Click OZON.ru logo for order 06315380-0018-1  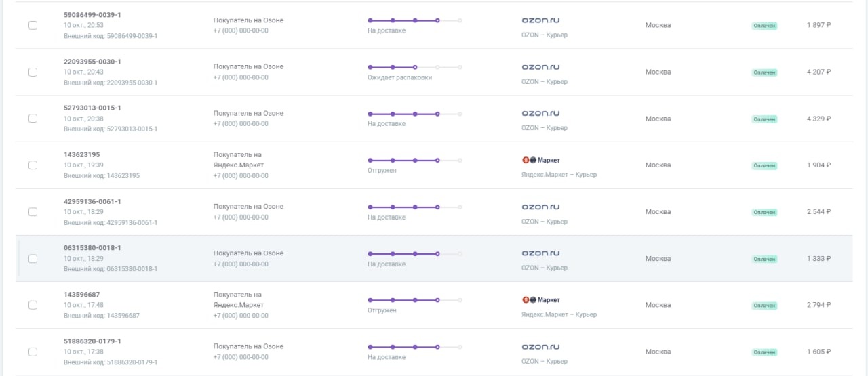point(540,253)
